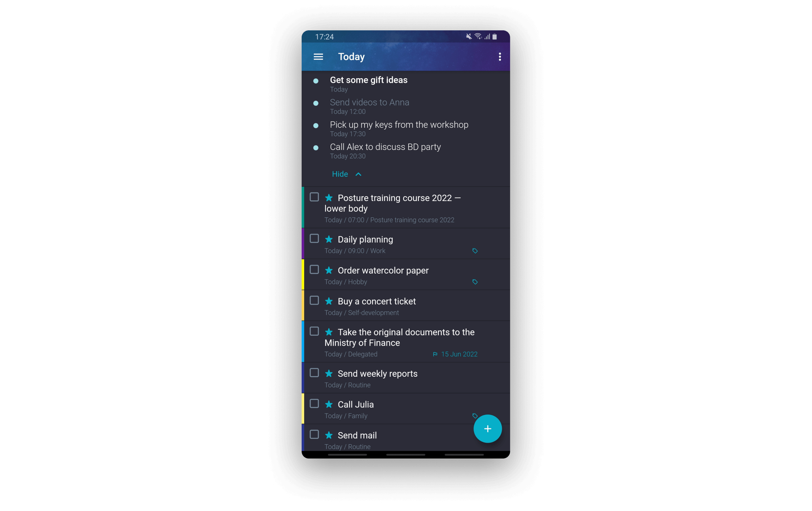Select the Today tab title
This screenshot has width=812, height=511.
351,56
